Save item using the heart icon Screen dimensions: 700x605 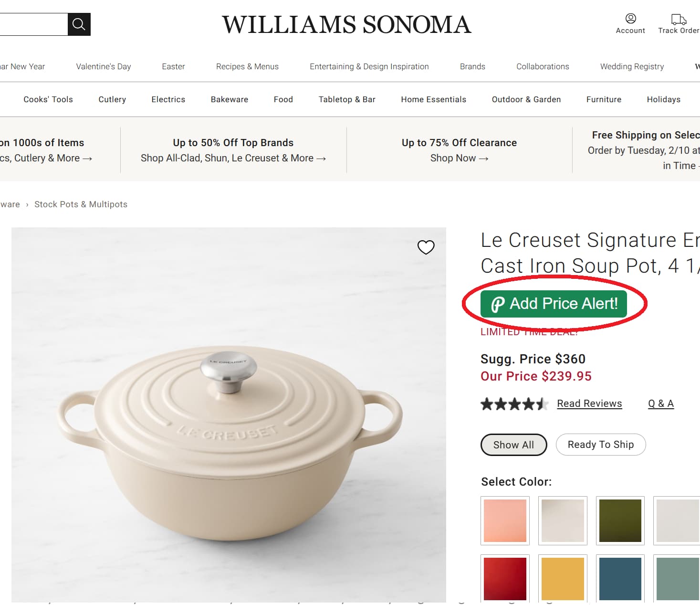tap(426, 247)
